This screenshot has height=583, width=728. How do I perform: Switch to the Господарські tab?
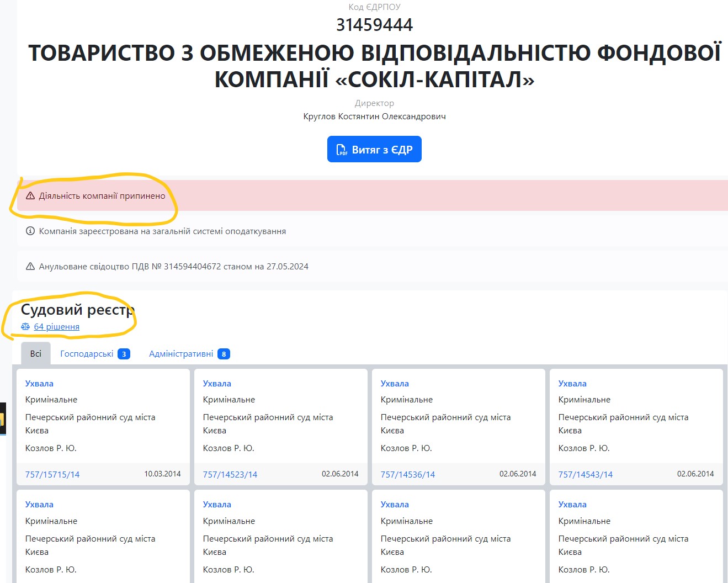87,354
